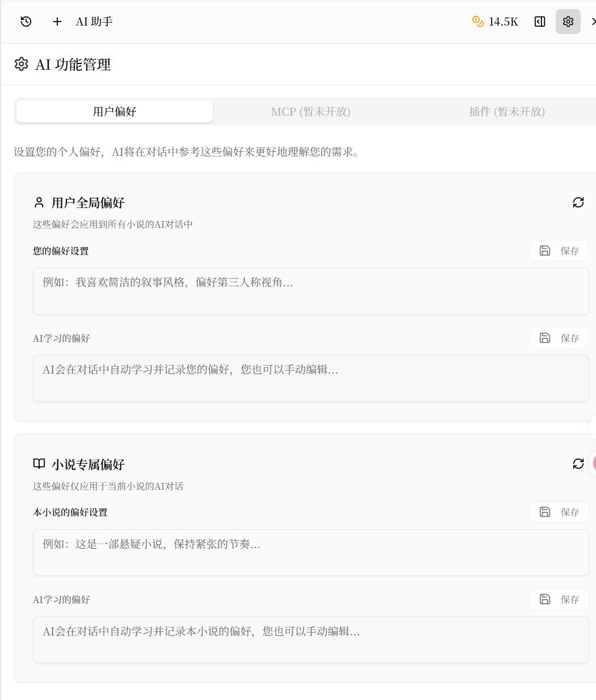The image size is (596, 700).
Task: Save 本小说的偏好设置 with 保存 button
Action: click(x=559, y=512)
